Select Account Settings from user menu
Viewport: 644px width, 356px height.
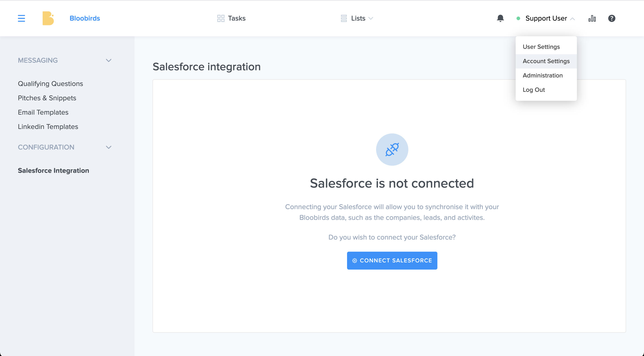click(x=546, y=61)
